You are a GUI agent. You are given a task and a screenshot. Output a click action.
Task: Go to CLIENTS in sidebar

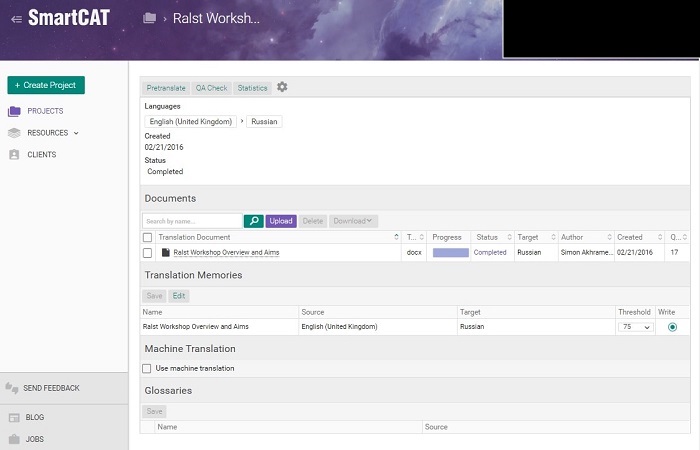point(42,155)
